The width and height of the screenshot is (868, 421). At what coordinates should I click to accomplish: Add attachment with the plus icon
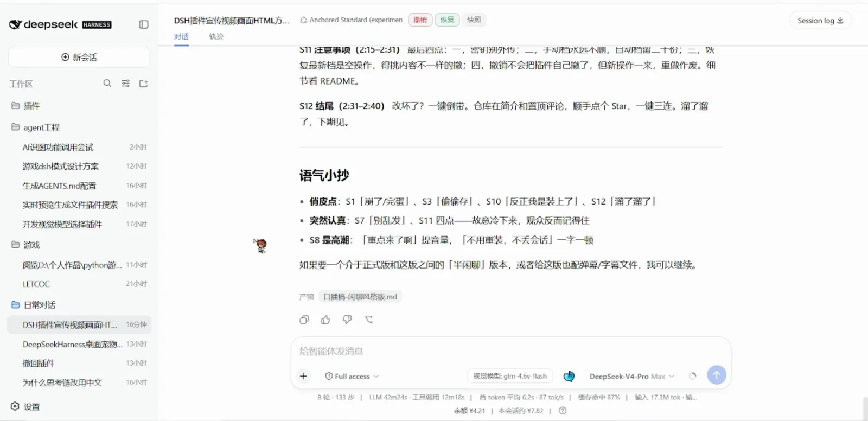(x=303, y=376)
